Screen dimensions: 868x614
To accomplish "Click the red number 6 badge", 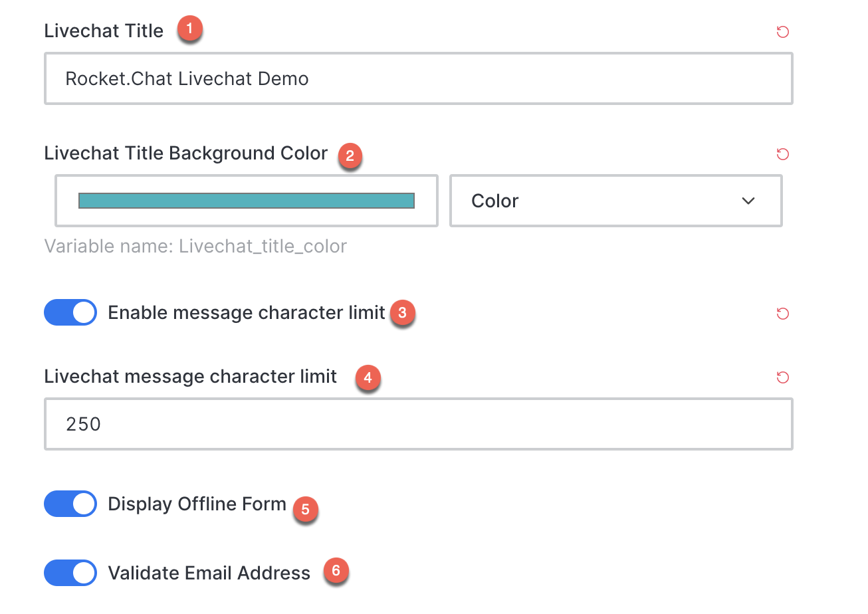I will tap(336, 571).
